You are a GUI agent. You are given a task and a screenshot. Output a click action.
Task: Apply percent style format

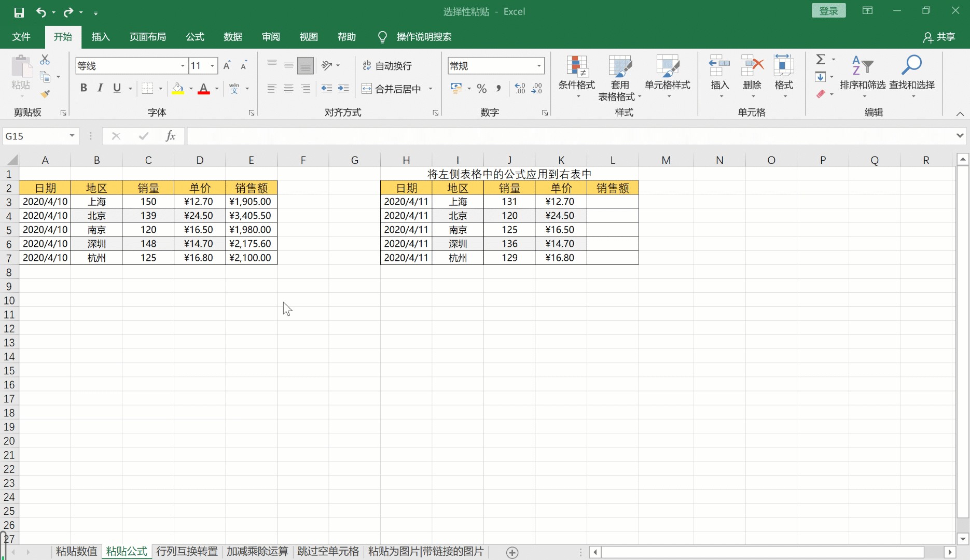(482, 89)
